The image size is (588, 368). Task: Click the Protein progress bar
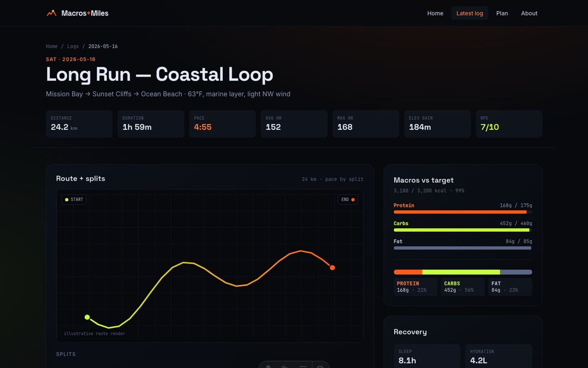[x=463, y=212]
